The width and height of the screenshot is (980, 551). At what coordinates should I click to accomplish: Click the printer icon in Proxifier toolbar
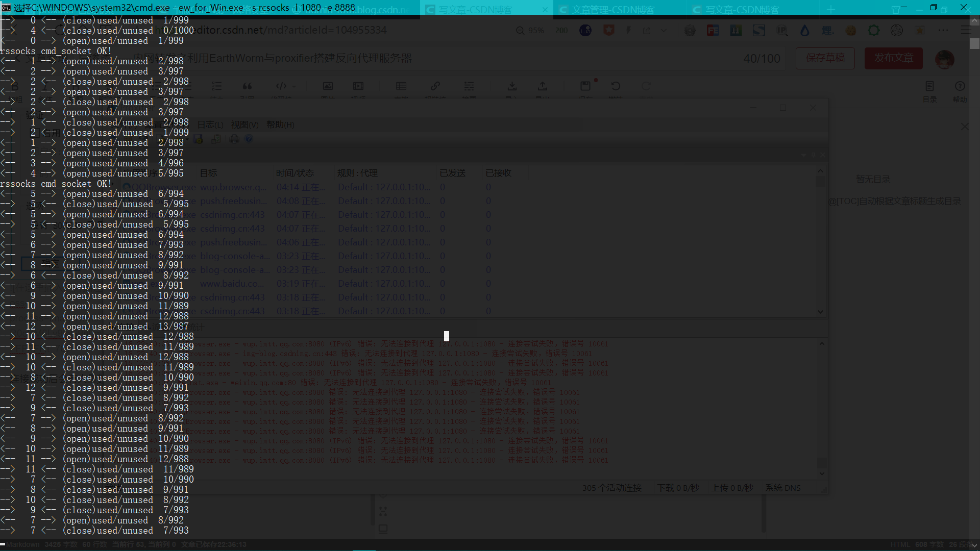pos(234,139)
